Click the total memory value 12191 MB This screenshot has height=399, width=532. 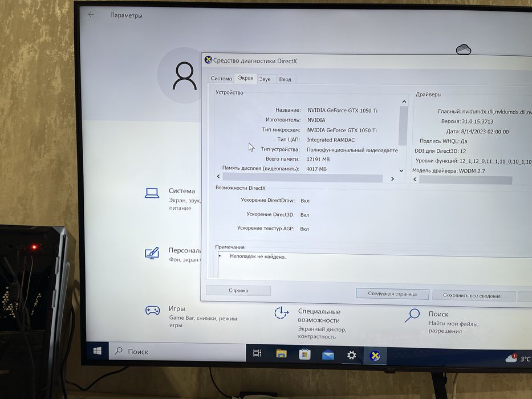318,159
